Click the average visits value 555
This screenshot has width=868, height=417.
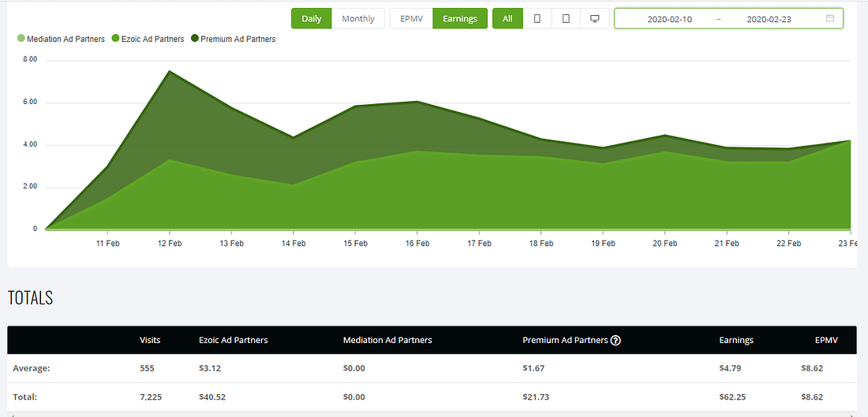tap(147, 368)
